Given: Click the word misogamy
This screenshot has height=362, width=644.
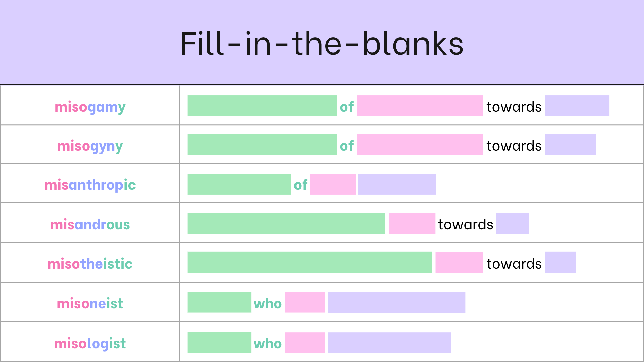Looking at the screenshot, I should (x=90, y=108).
